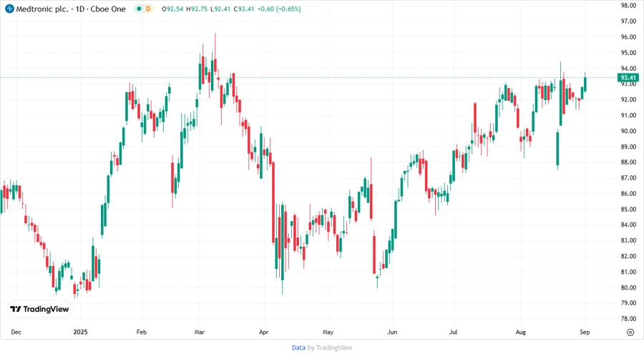Click the Jul label on the time axis
This screenshot has height=356, width=644.
[x=454, y=332]
